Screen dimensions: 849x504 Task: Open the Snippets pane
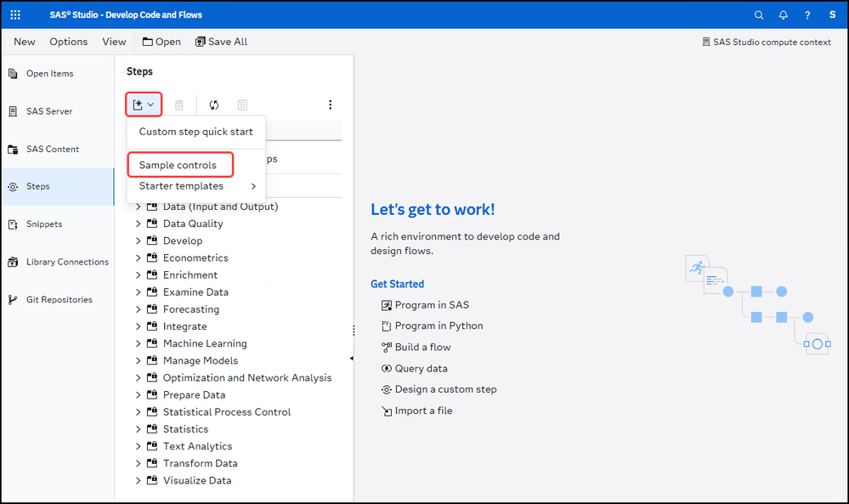pyautogui.click(x=58, y=224)
